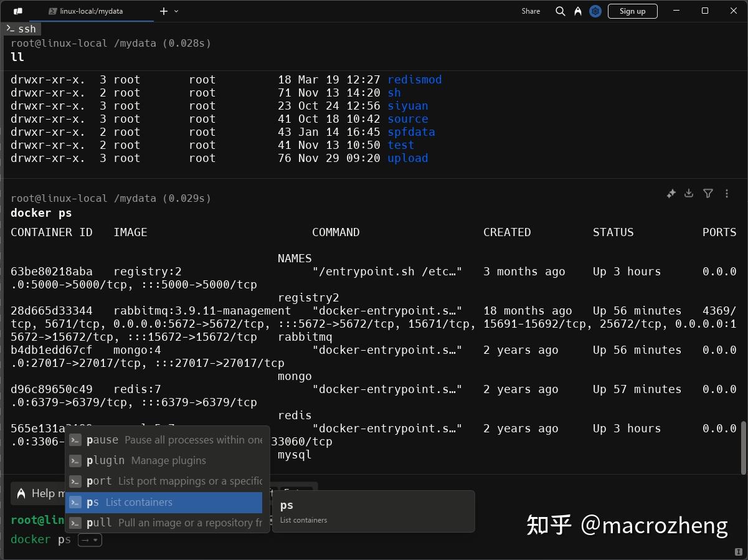Click the "/entrypoint.sh /etc…" command
Image resolution: width=748 pixels, height=560 pixels.
click(387, 272)
